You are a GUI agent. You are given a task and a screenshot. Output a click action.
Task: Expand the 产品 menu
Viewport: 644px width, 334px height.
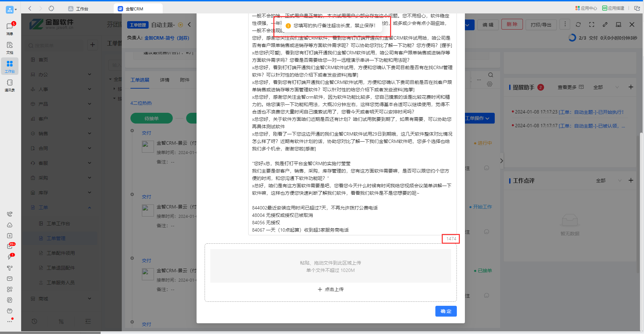(x=61, y=104)
